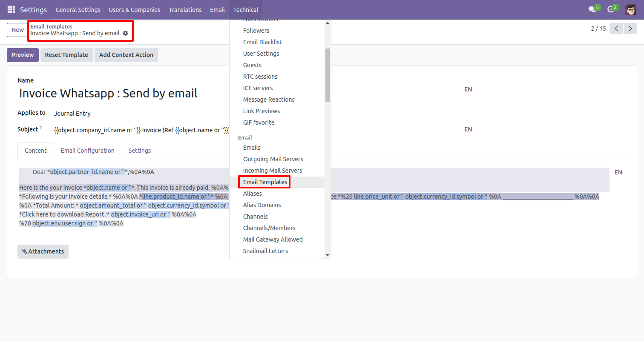This screenshot has width=644, height=342.
Task: Click body line starting 'Dear *object.partner_id.name'
Action: (x=93, y=172)
